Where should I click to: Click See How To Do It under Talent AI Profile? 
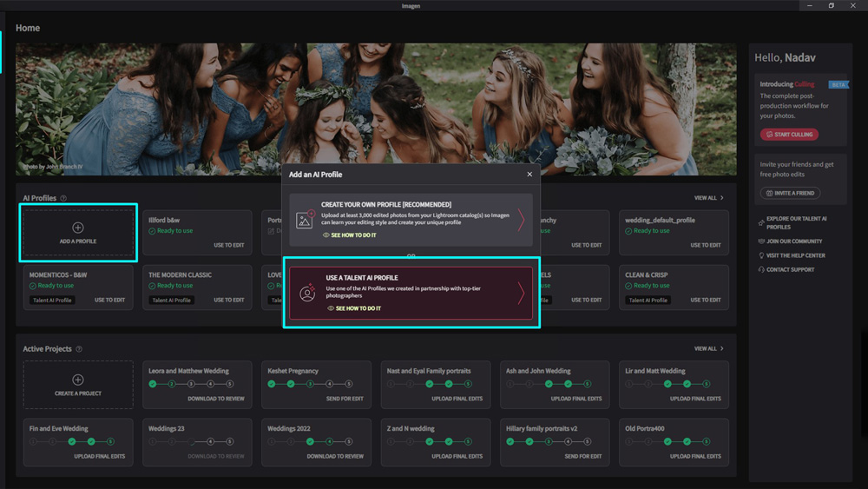click(x=358, y=308)
